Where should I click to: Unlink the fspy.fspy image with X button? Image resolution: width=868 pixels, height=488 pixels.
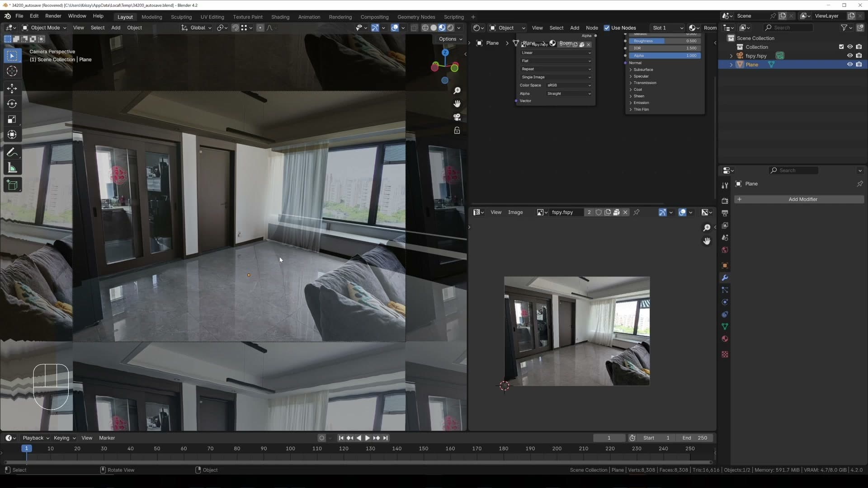(x=625, y=212)
